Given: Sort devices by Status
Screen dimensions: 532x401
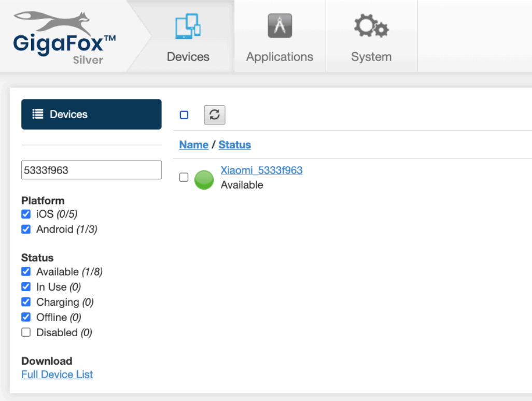Looking at the screenshot, I should [x=235, y=145].
